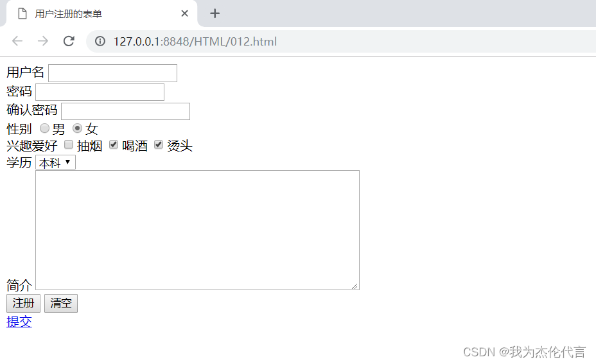Select the 用户注册的表单 browser tab
596x364 pixels.
pyautogui.click(x=99, y=13)
